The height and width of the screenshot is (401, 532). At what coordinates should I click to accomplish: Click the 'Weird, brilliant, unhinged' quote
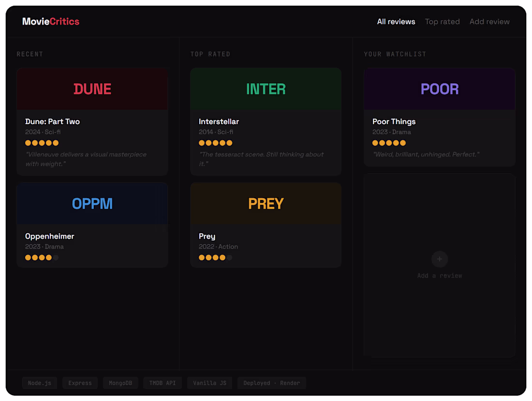tap(426, 154)
